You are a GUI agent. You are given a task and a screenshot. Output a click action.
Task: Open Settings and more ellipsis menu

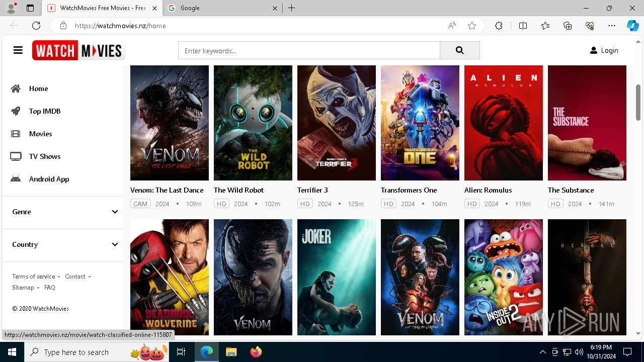click(612, 26)
